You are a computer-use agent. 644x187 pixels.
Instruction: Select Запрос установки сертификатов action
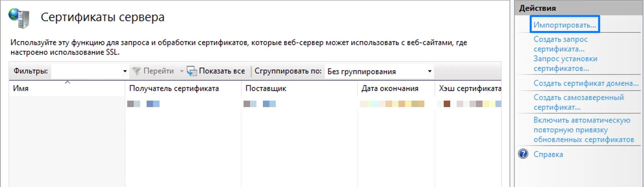point(565,63)
